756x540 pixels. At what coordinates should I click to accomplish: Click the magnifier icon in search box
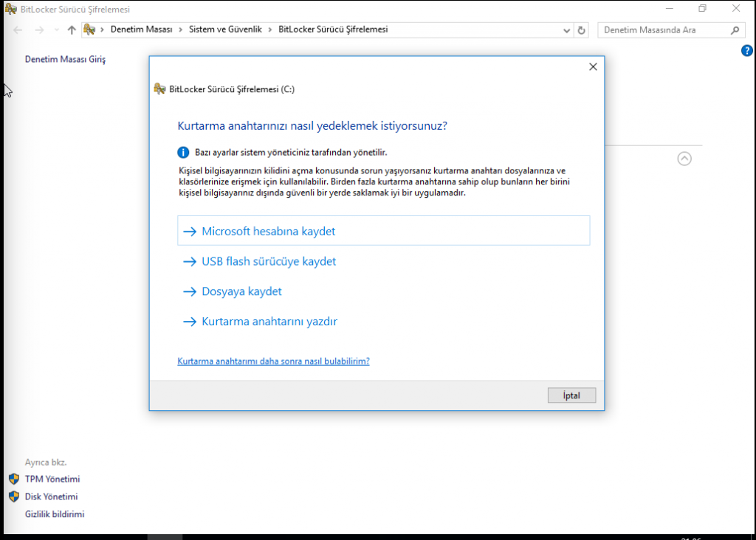click(x=735, y=30)
